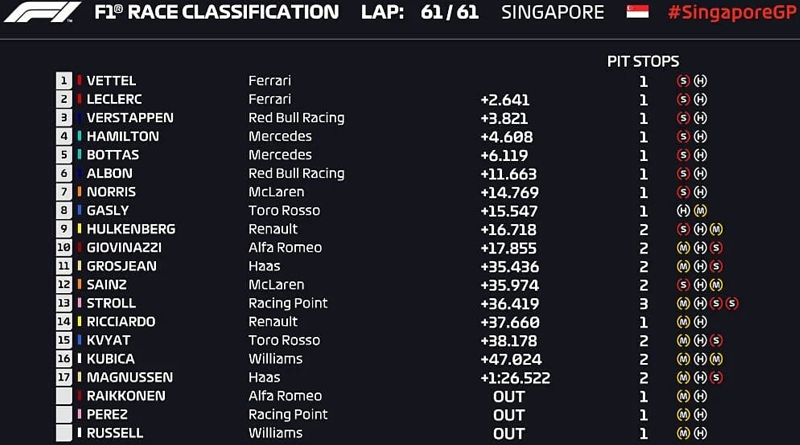Click Ricciardo's hard tyre icon
Screen dimensions: 800x445
click(701, 322)
